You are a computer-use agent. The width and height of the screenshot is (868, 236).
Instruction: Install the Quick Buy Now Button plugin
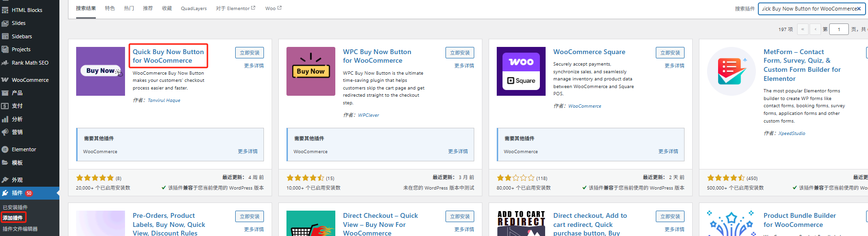click(250, 53)
